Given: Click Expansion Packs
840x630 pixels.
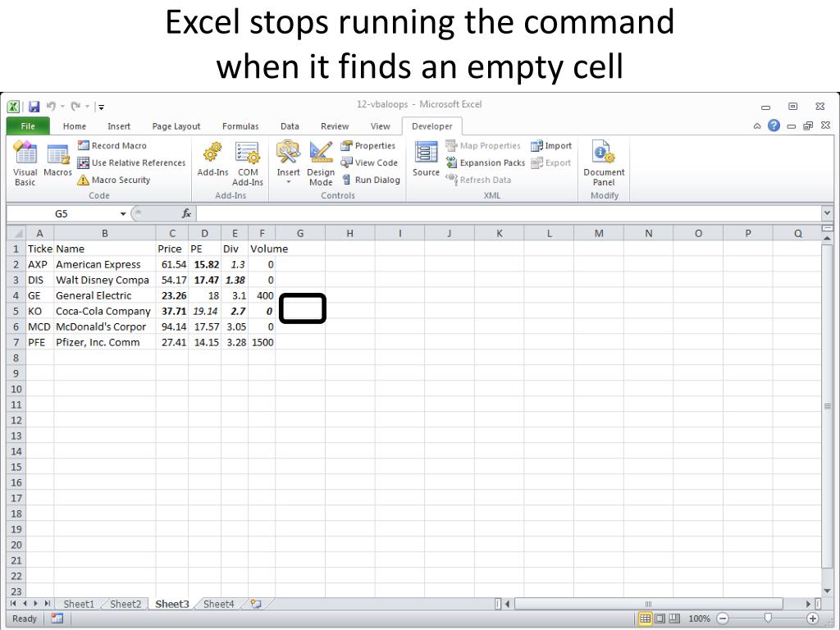Looking at the screenshot, I should coord(486,163).
